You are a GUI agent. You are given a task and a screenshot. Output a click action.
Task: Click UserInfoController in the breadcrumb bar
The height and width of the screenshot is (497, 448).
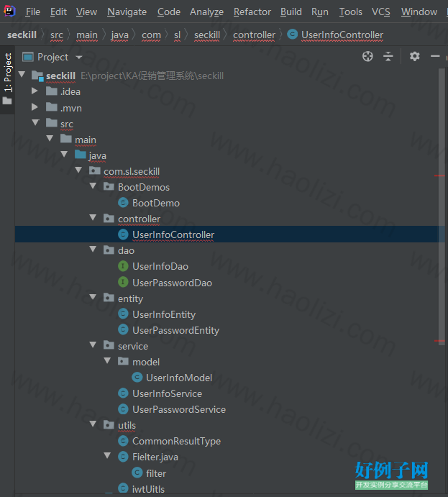click(342, 35)
